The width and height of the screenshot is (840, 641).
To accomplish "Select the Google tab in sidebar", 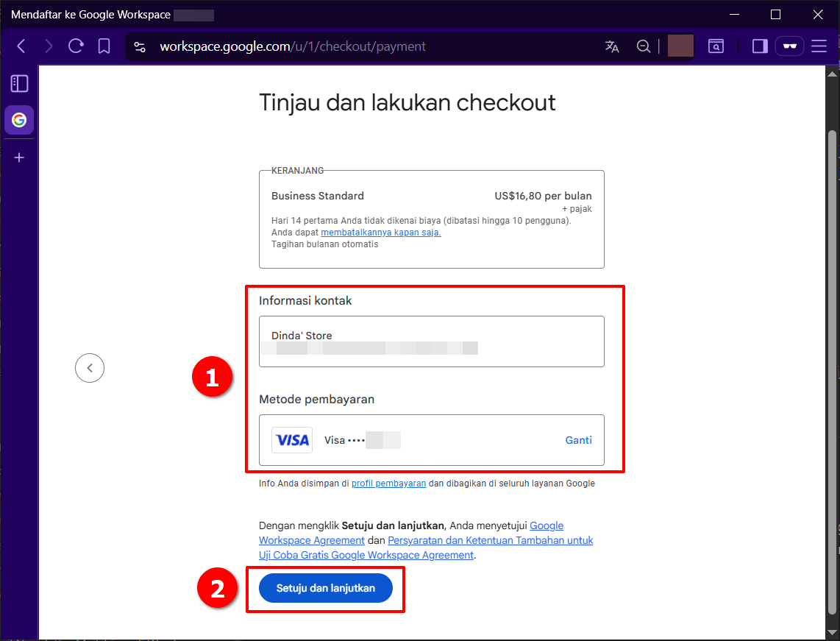I will click(x=19, y=120).
